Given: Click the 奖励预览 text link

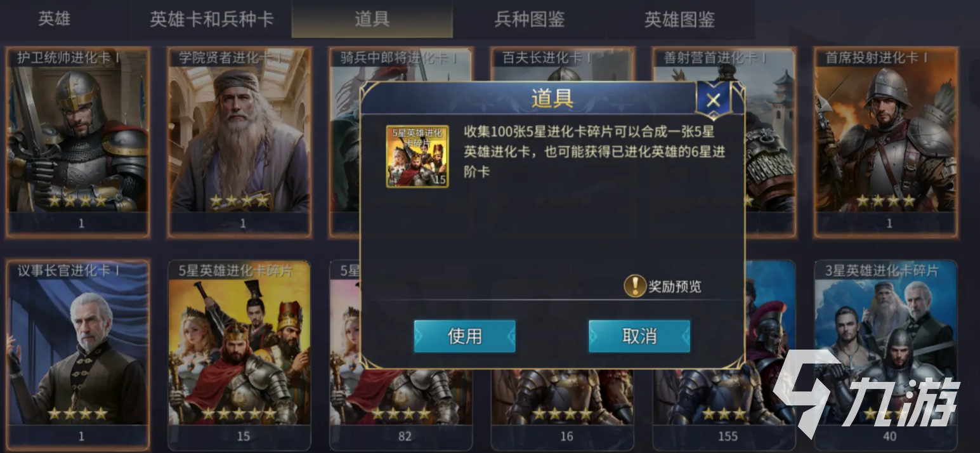Looking at the screenshot, I should [x=675, y=287].
